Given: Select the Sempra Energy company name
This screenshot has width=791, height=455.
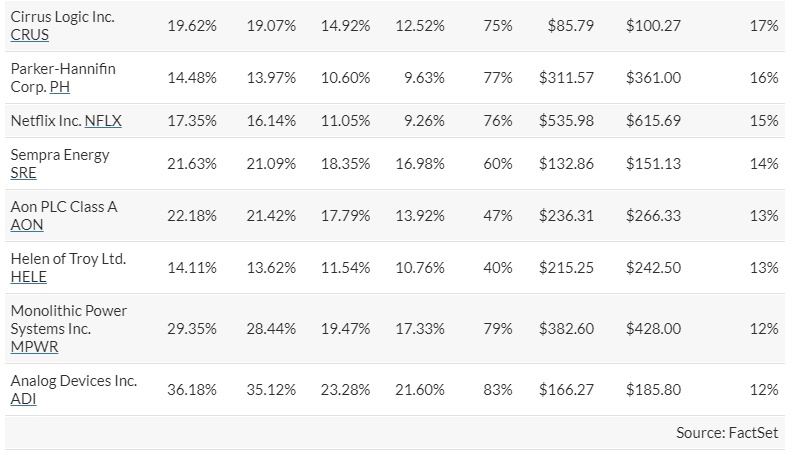Looking at the screenshot, I should pyautogui.click(x=60, y=155).
